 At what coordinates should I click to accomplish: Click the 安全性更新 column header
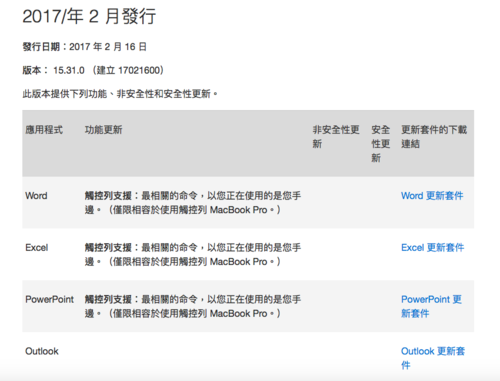(x=381, y=144)
